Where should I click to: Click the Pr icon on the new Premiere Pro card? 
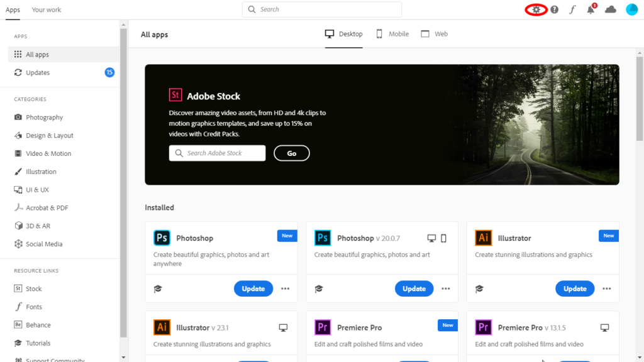(323, 327)
